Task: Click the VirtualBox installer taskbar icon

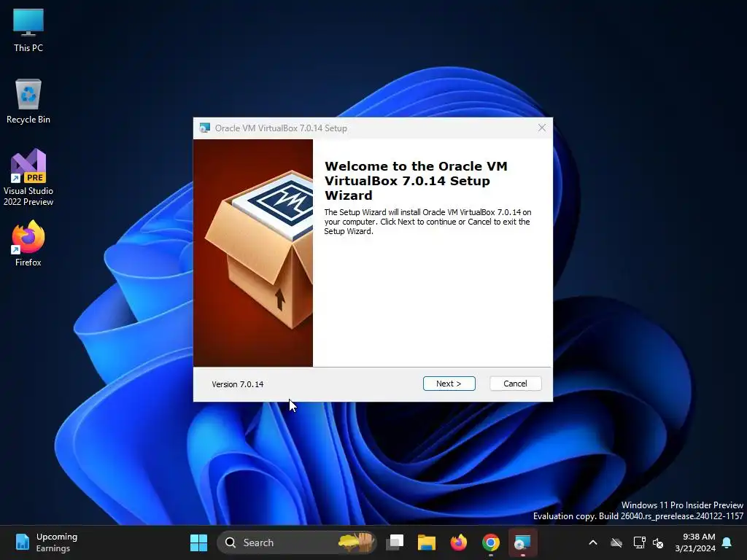Action: click(522, 542)
